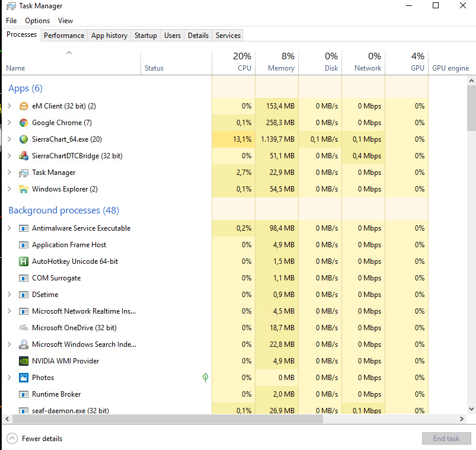Viewport: 476px width, 450px height.
Task: Expand the DSetime process
Action: click(x=9, y=295)
